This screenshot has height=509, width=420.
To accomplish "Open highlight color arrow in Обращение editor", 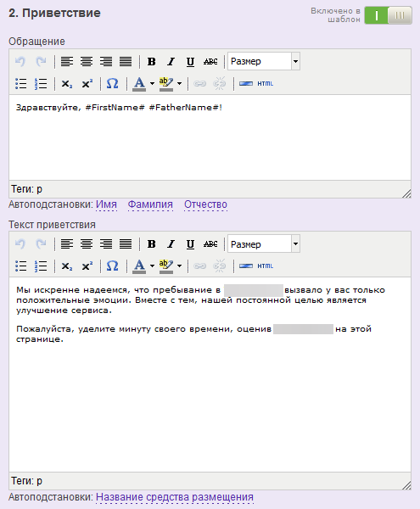I will [x=179, y=84].
